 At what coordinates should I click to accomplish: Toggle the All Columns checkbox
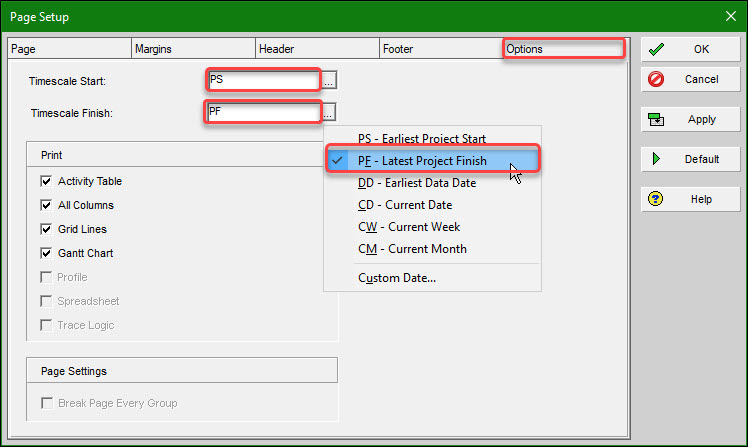tap(46, 205)
